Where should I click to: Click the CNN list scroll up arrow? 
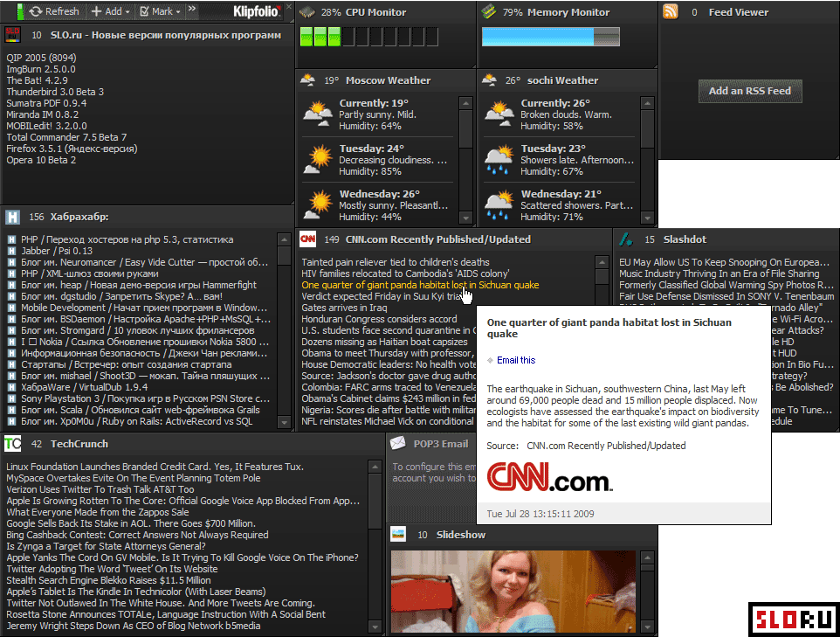pos(602,262)
